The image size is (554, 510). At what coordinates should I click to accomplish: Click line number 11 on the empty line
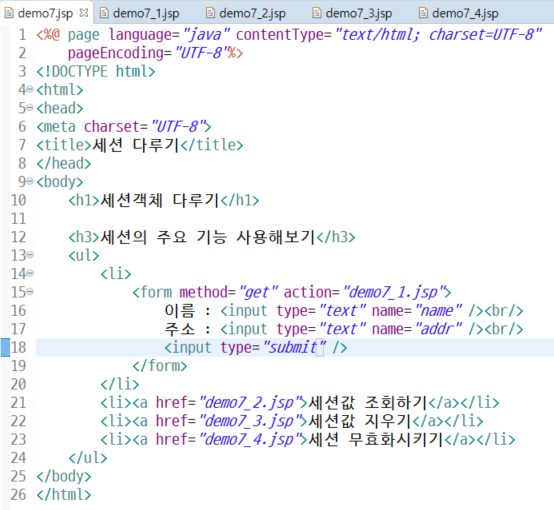18,218
